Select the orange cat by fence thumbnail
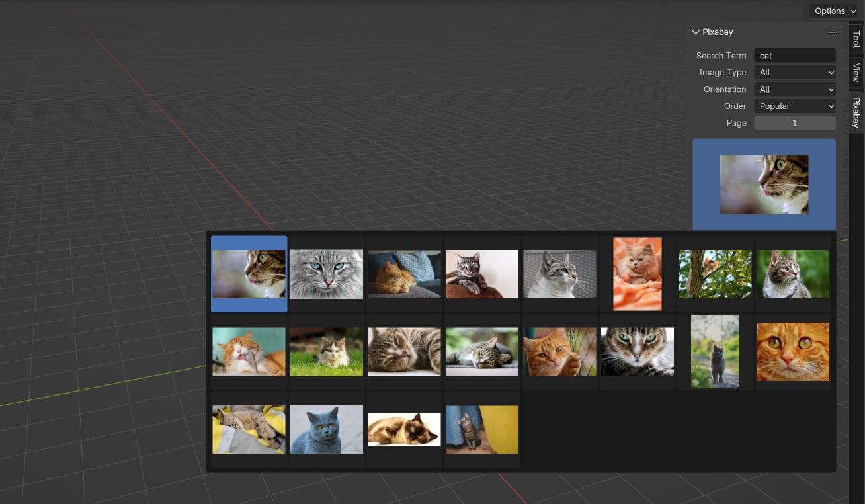The image size is (865, 504). [559, 352]
